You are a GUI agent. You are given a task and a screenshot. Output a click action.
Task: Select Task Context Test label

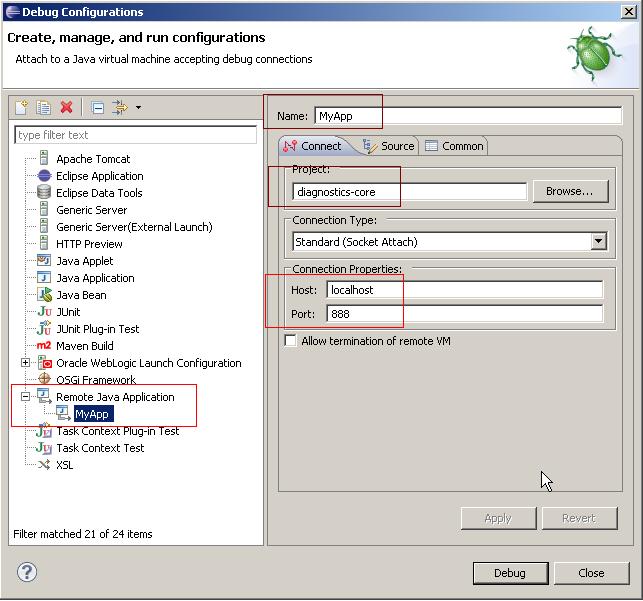click(x=100, y=448)
